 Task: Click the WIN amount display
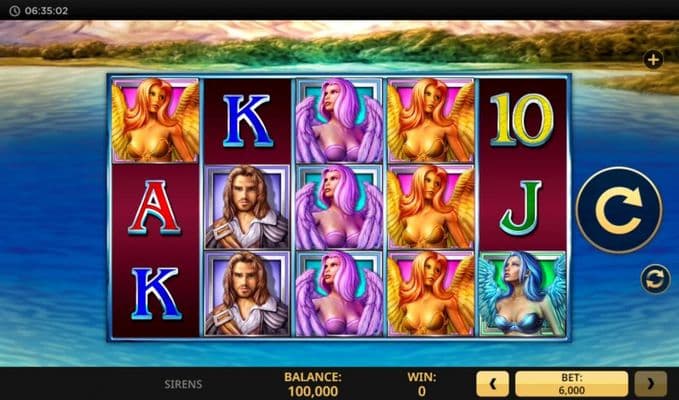(x=422, y=384)
